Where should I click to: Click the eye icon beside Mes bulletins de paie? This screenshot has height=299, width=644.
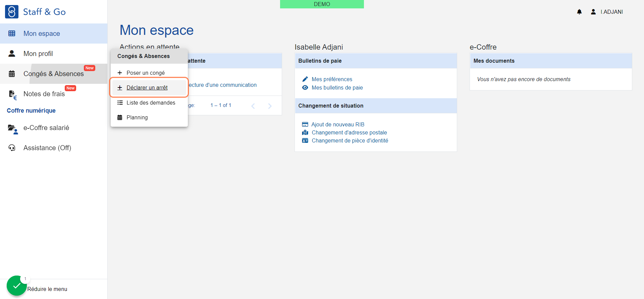point(305,87)
